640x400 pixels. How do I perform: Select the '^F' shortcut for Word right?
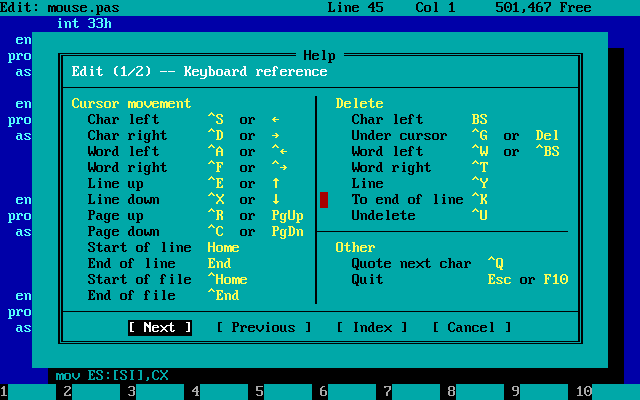coord(216,167)
